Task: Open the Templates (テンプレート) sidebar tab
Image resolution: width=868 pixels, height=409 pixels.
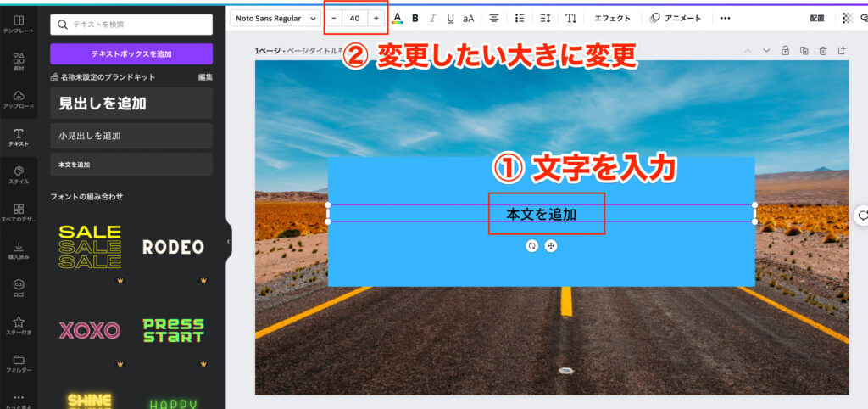Action: point(19,25)
